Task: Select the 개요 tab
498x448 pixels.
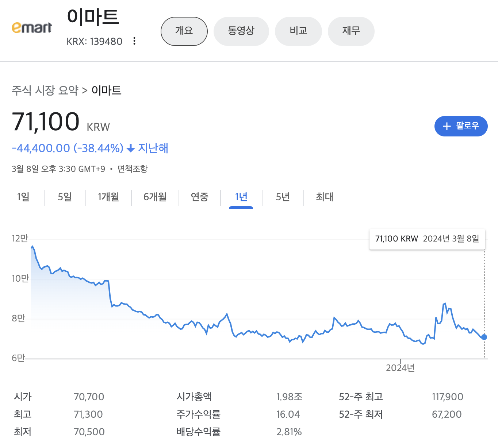Action: click(184, 31)
